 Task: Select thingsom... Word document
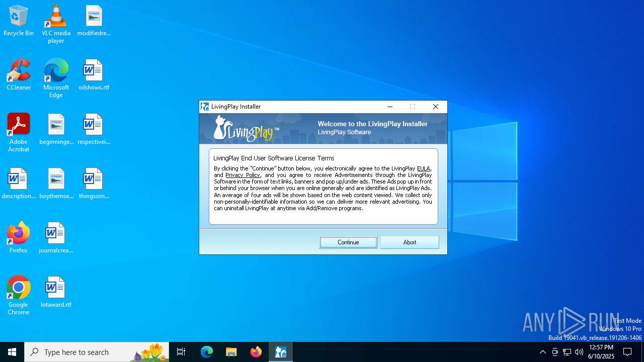94,184
